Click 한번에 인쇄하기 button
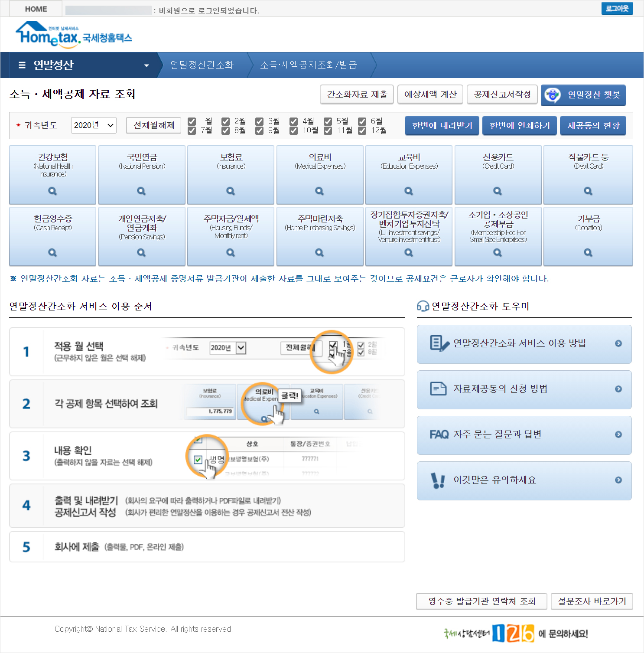Viewport: 644px width, 653px height. tap(520, 125)
